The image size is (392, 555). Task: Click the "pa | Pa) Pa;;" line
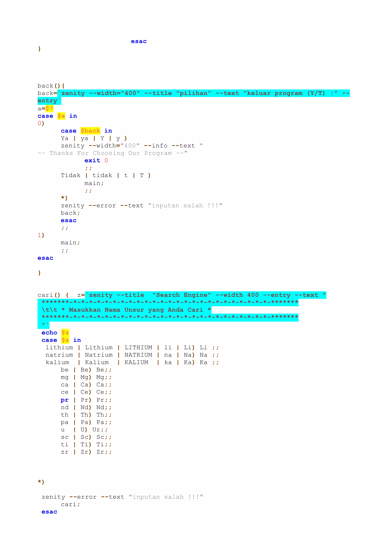(x=86, y=422)
